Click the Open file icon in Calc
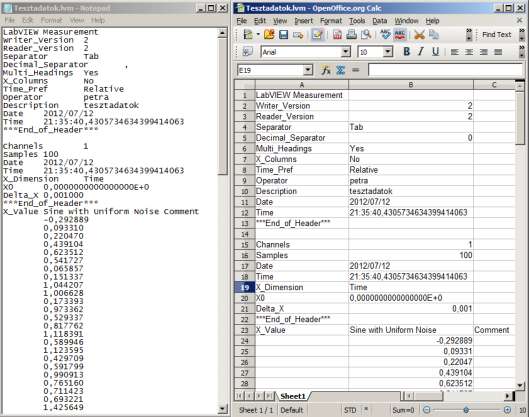Image resolution: width=529 pixels, height=417 pixels. point(269,34)
